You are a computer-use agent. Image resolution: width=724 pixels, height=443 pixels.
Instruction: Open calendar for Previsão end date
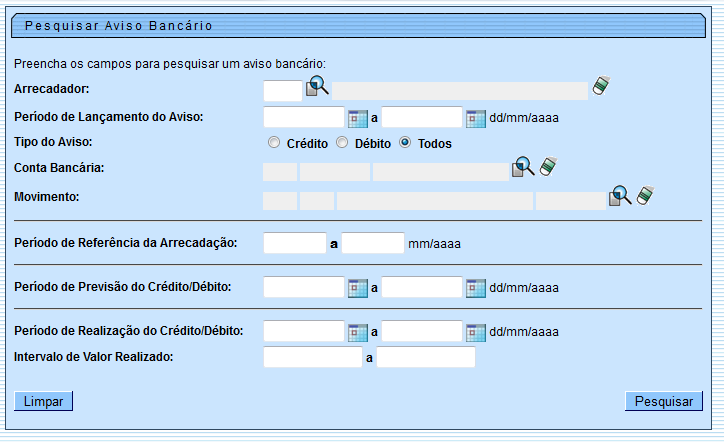click(x=476, y=288)
